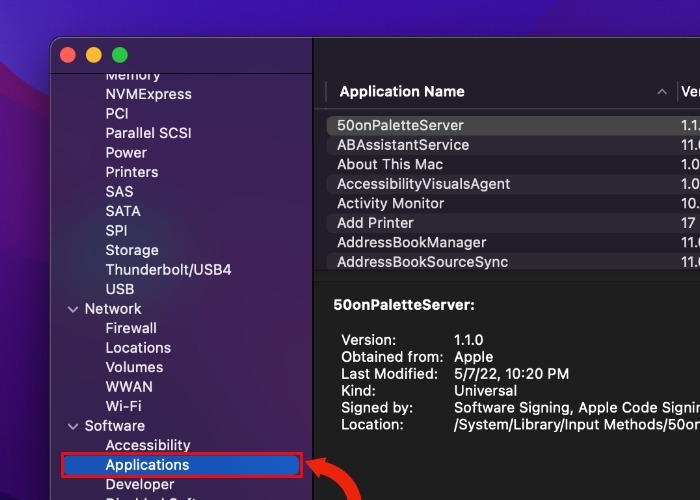Zoom window with the green button
The image size is (700, 500).
pos(120,55)
